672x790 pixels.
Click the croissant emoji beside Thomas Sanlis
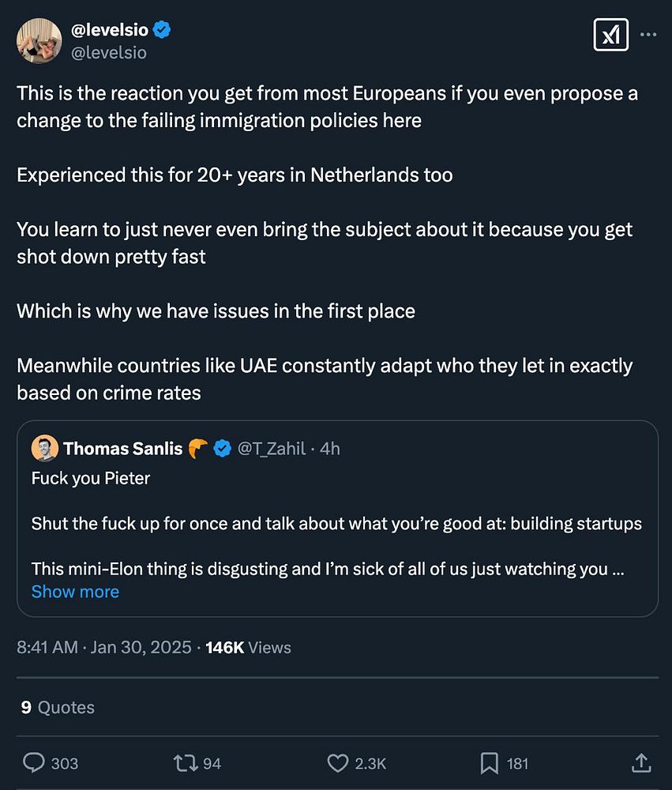(x=197, y=449)
